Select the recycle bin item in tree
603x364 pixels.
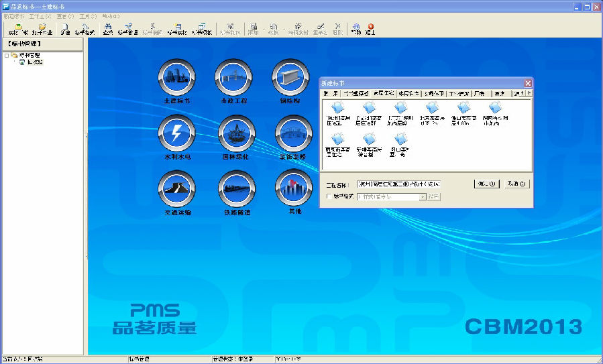(31, 62)
